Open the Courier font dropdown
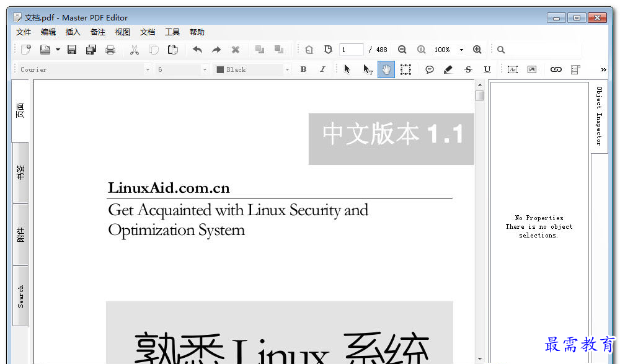This screenshot has width=620, height=364. [148, 69]
